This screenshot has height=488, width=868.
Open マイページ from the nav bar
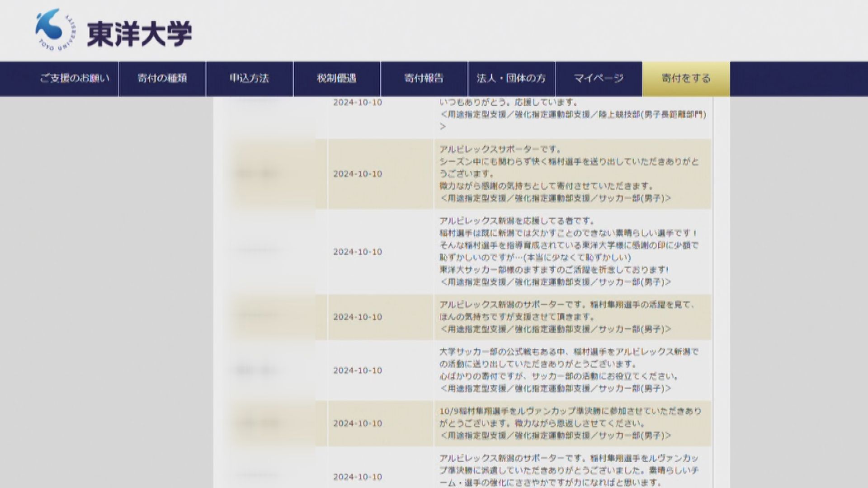pos(599,79)
